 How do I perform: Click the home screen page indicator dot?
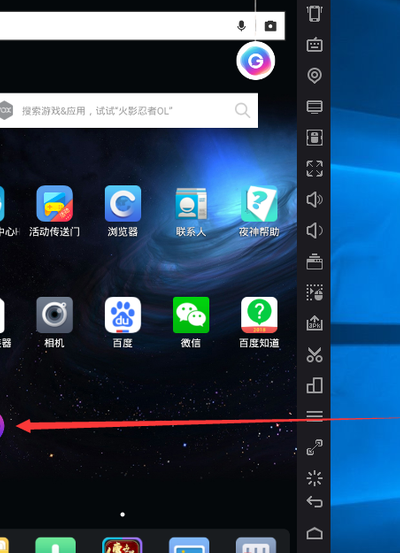pos(122,515)
